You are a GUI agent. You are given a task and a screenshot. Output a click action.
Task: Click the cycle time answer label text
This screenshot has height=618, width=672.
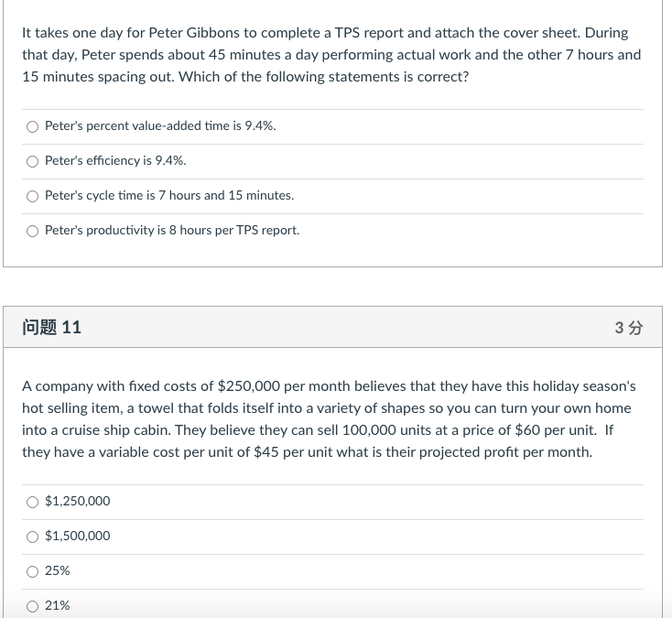pyautogui.click(x=169, y=195)
